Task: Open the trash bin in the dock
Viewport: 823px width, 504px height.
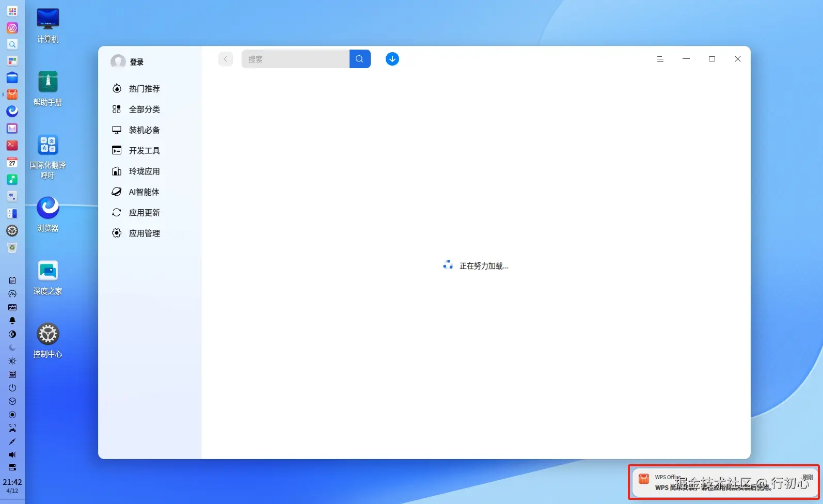Action: coord(12,248)
